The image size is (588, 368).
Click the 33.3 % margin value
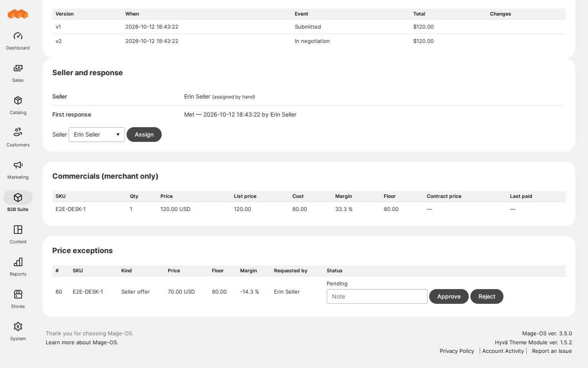(x=344, y=209)
